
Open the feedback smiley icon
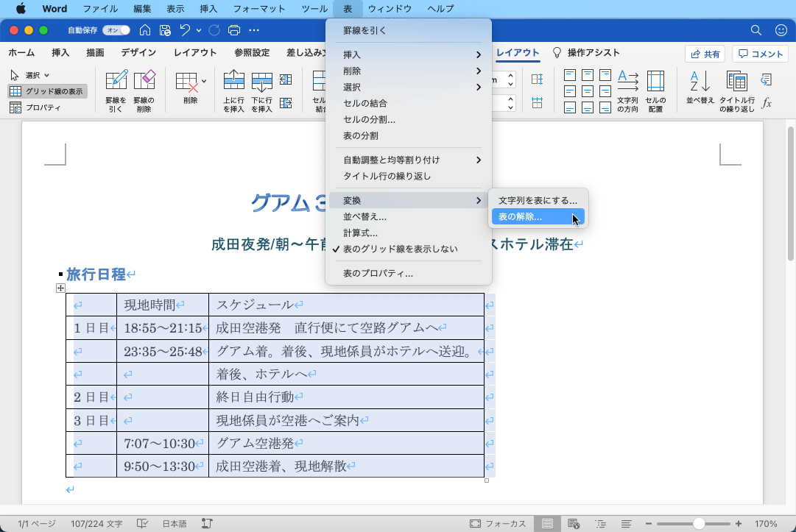tap(781, 30)
